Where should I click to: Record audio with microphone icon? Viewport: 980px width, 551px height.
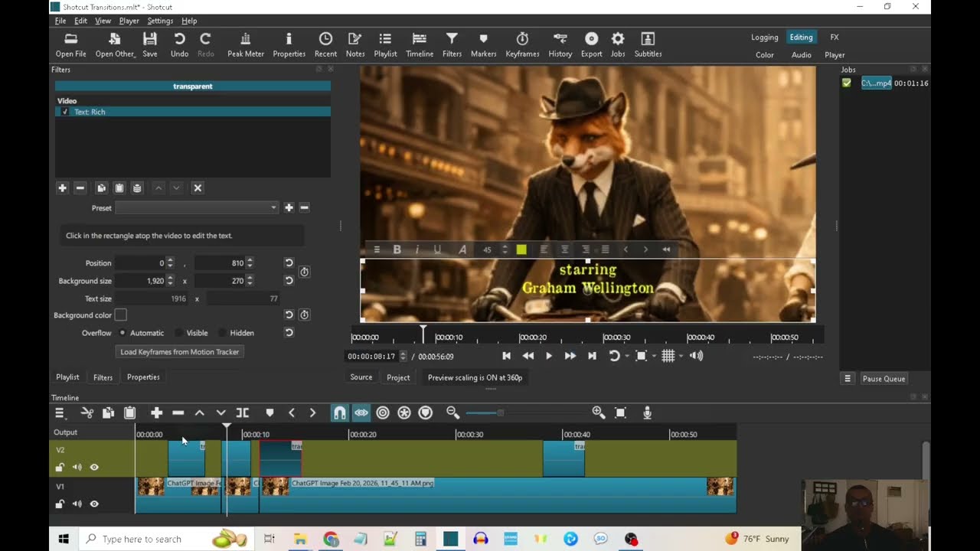pyautogui.click(x=648, y=412)
